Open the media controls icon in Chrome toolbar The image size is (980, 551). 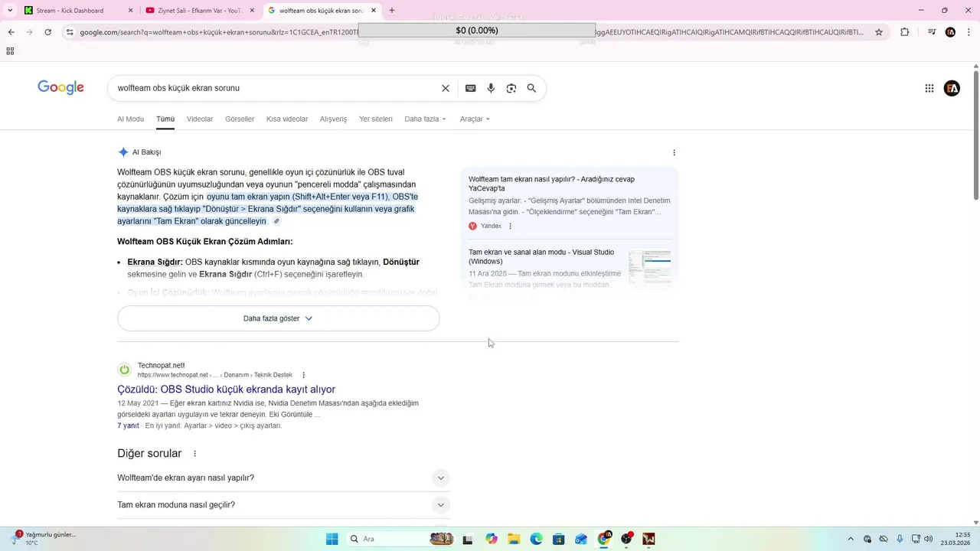(x=931, y=32)
